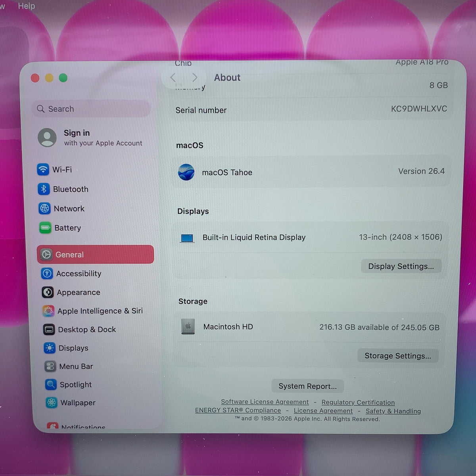Click the Built-in Liquid Retina Display label
The width and height of the screenshot is (476, 476).
(254, 237)
